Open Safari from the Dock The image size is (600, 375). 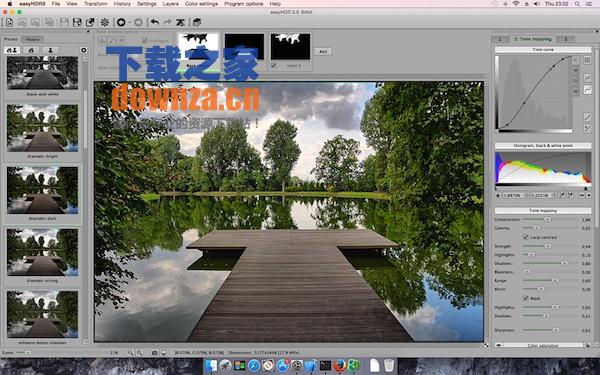[254, 365]
